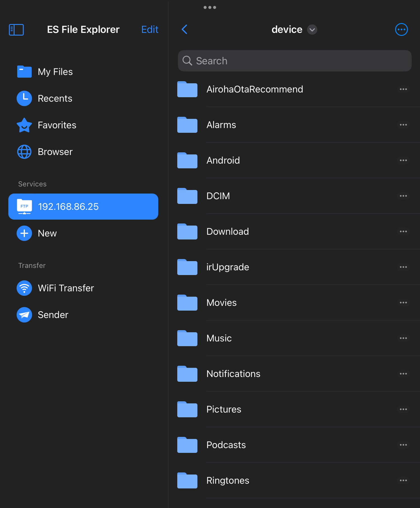The height and width of the screenshot is (508, 420).
Task: Select the Browser label
Action: point(55,152)
